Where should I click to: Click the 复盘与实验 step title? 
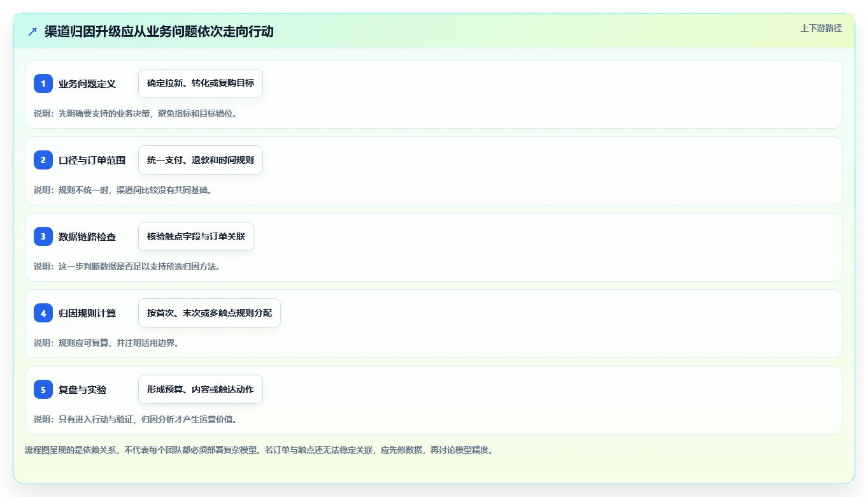(82, 389)
